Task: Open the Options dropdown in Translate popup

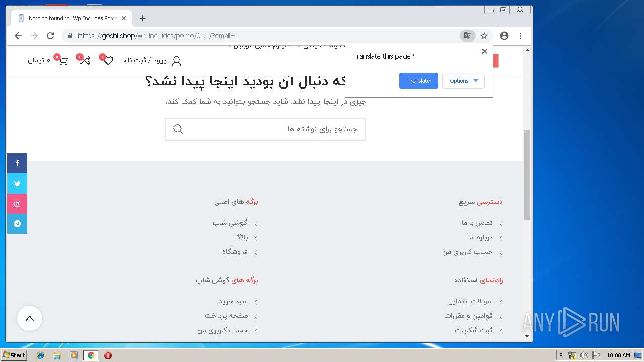Action: (463, 81)
